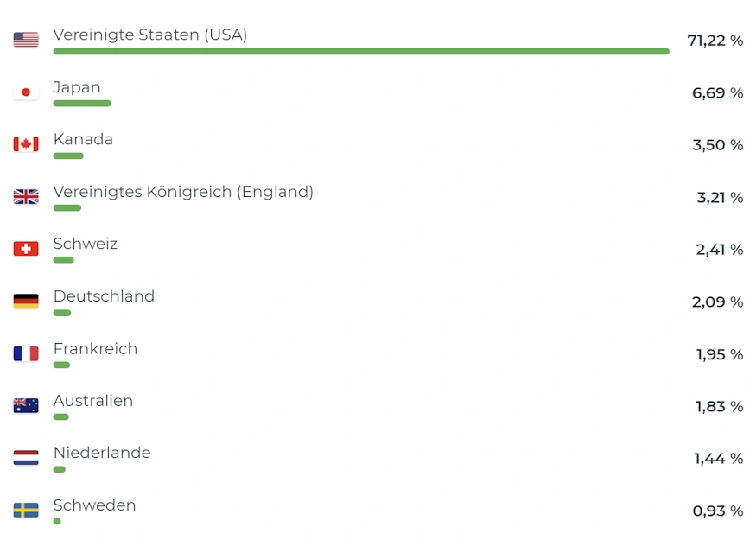Screen dimensions: 756x540
Task: Click the Swiss cross flag icon
Action: pyautogui.click(x=26, y=249)
